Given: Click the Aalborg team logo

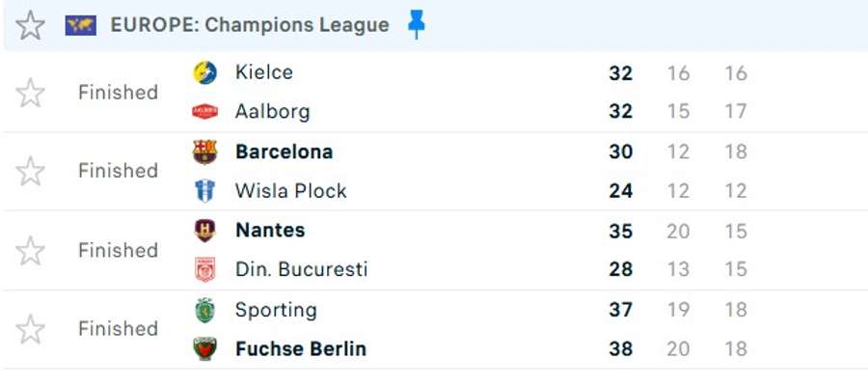Looking at the screenshot, I should 204,112.
